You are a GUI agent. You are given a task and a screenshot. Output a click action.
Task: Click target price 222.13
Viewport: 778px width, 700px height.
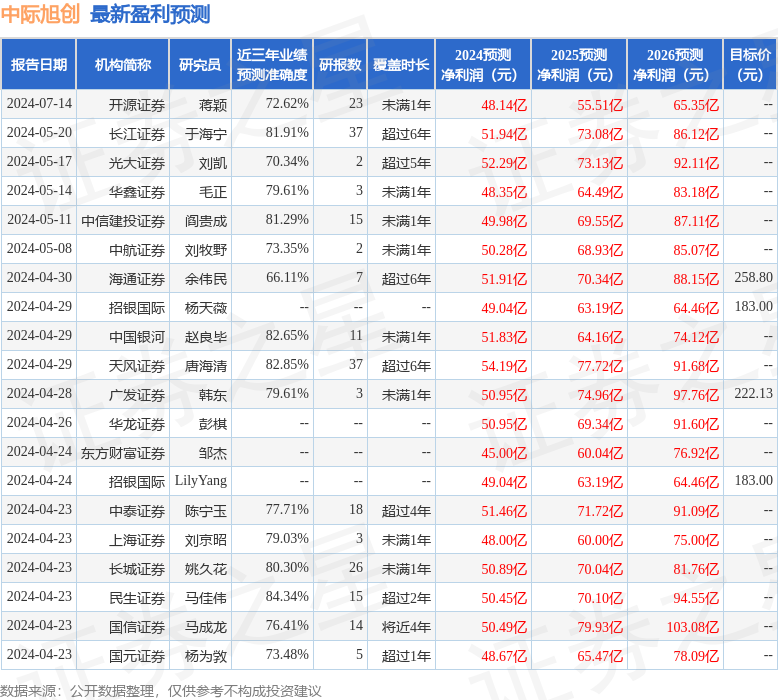(754, 393)
